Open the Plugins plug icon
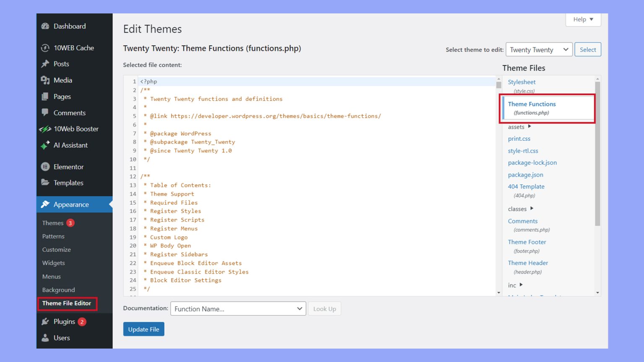 pyautogui.click(x=45, y=321)
